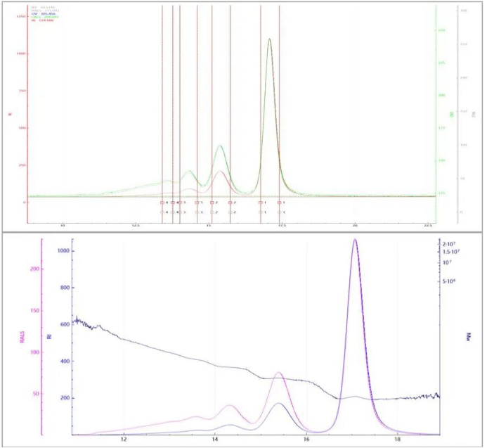Click the magenta RALS peak near 15.4 in the lower chart
Viewport: 487px width, 448px height.
(278, 373)
